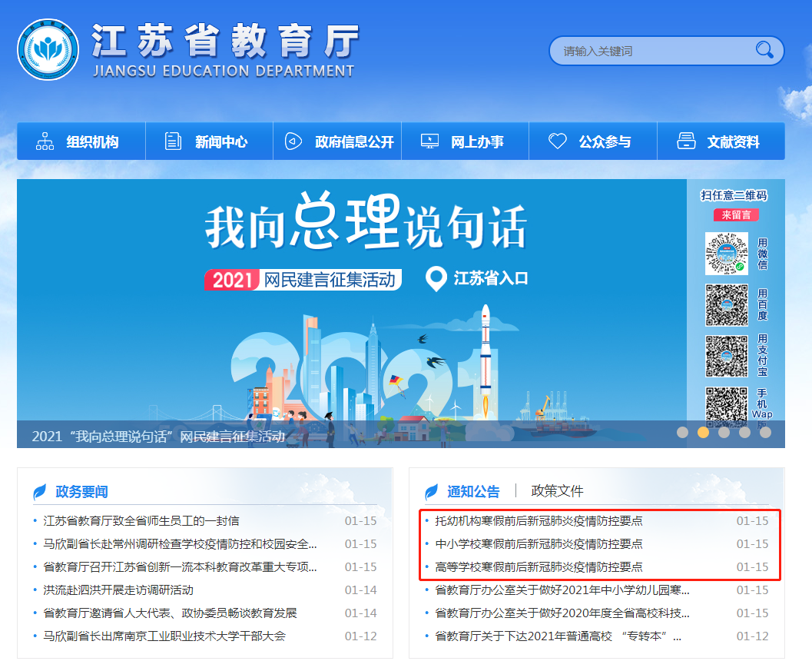Click the 组织机构 org-chart icon
This screenshot has height=671, width=812.
(x=45, y=141)
